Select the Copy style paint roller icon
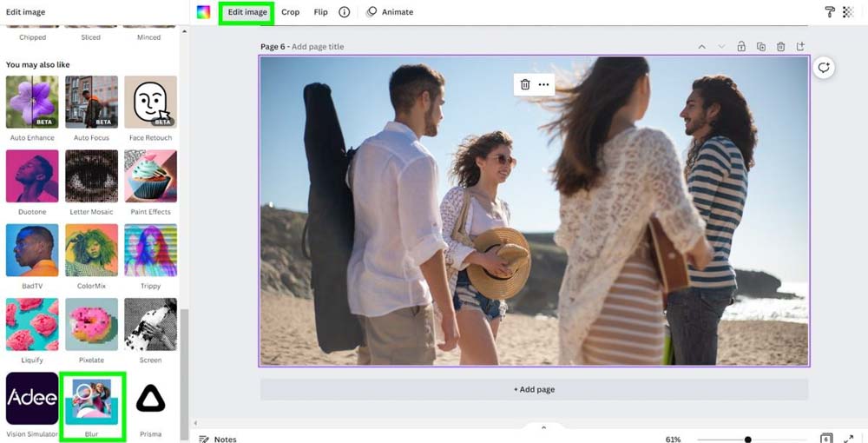 coord(830,12)
